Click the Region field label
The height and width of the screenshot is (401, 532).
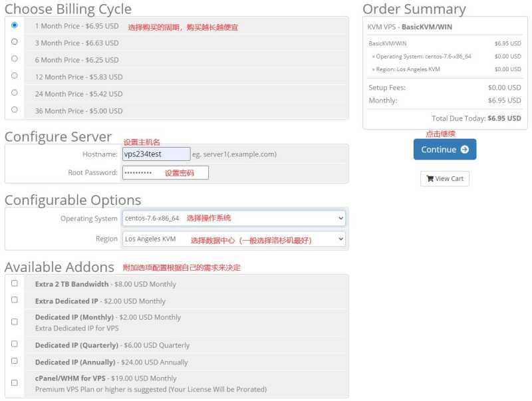click(x=106, y=239)
